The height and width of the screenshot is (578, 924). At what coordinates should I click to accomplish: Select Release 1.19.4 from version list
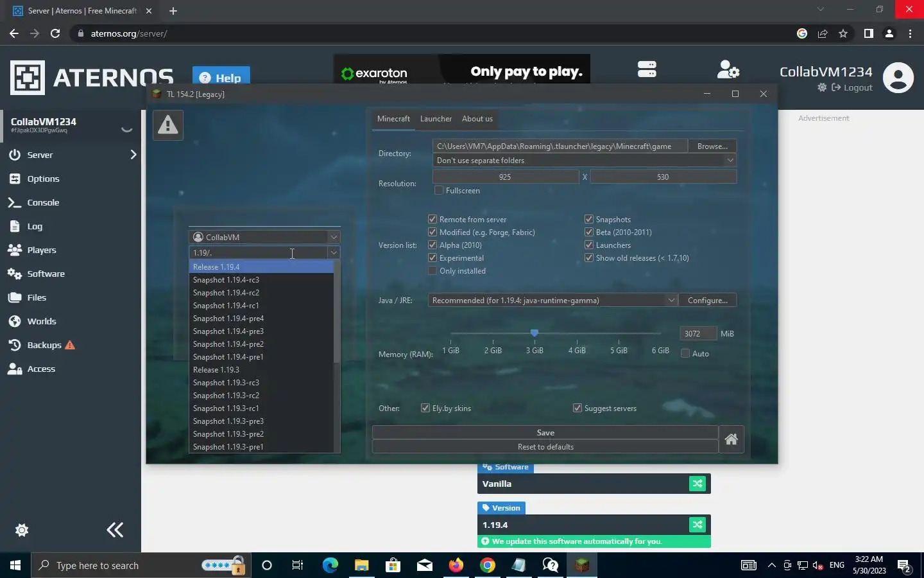261,267
